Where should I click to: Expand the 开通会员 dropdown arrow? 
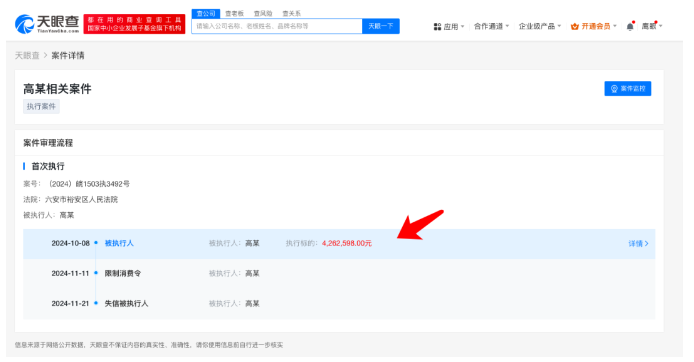click(615, 26)
